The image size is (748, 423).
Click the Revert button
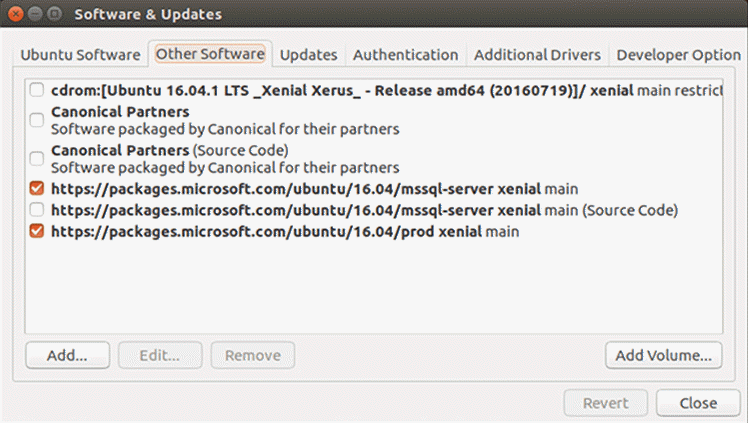606,403
